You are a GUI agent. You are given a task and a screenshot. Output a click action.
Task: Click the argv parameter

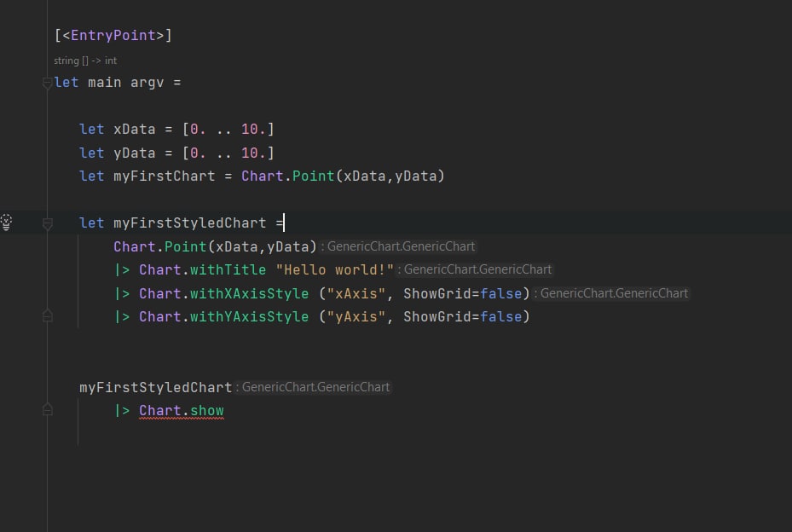pyautogui.click(x=147, y=83)
